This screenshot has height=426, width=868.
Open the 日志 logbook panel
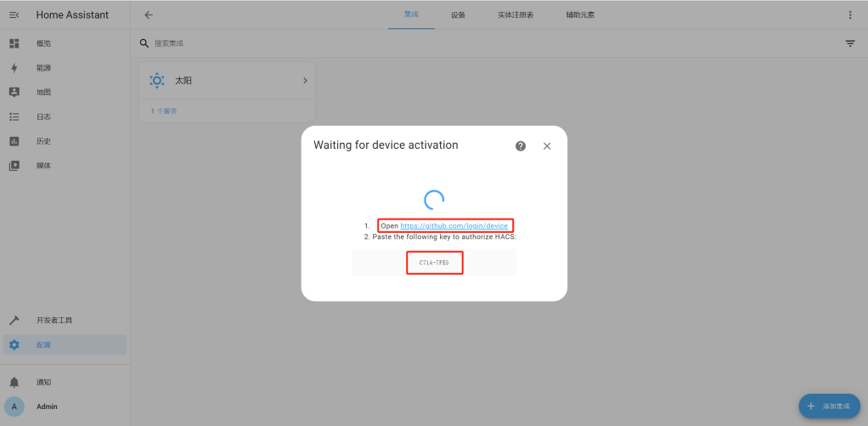[43, 116]
